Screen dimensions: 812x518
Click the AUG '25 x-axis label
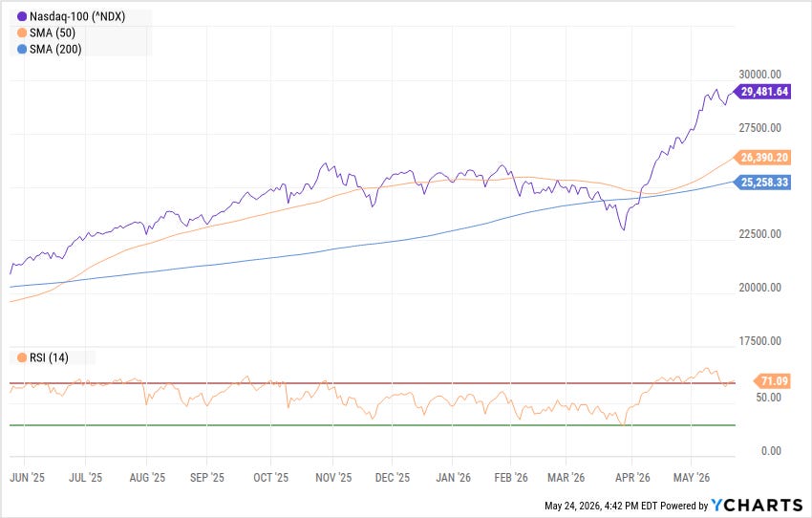click(x=147, y=478)
